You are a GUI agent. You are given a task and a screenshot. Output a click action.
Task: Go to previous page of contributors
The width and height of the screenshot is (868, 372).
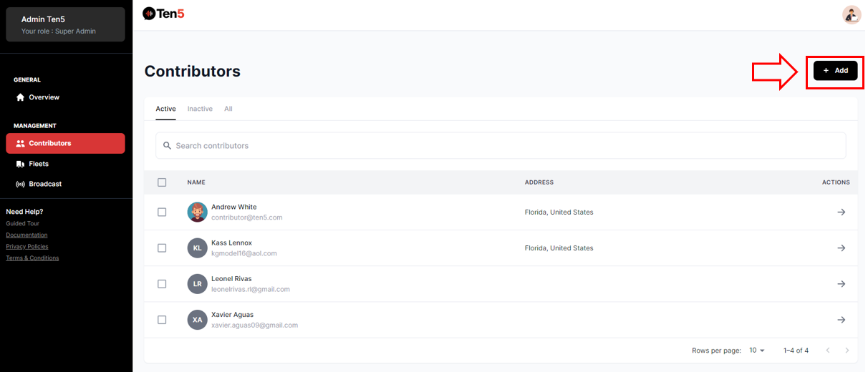click(x=828, y=351)
